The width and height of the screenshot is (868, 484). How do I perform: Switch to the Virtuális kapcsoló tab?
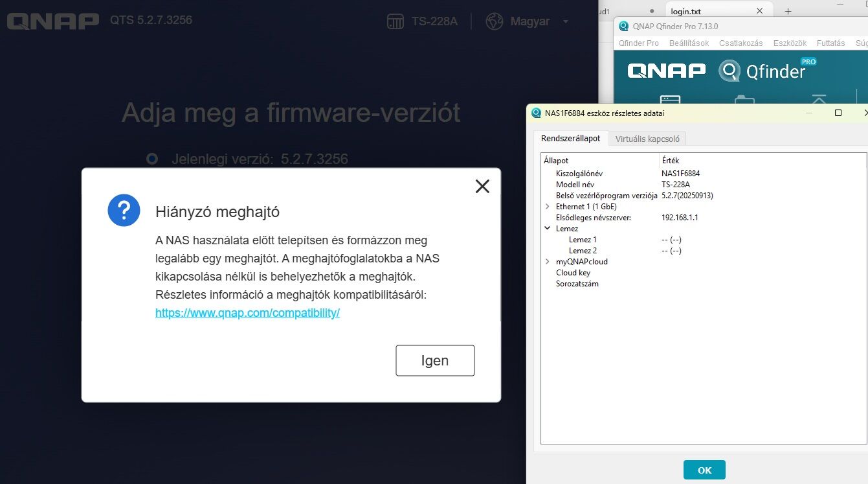point(647,139)
